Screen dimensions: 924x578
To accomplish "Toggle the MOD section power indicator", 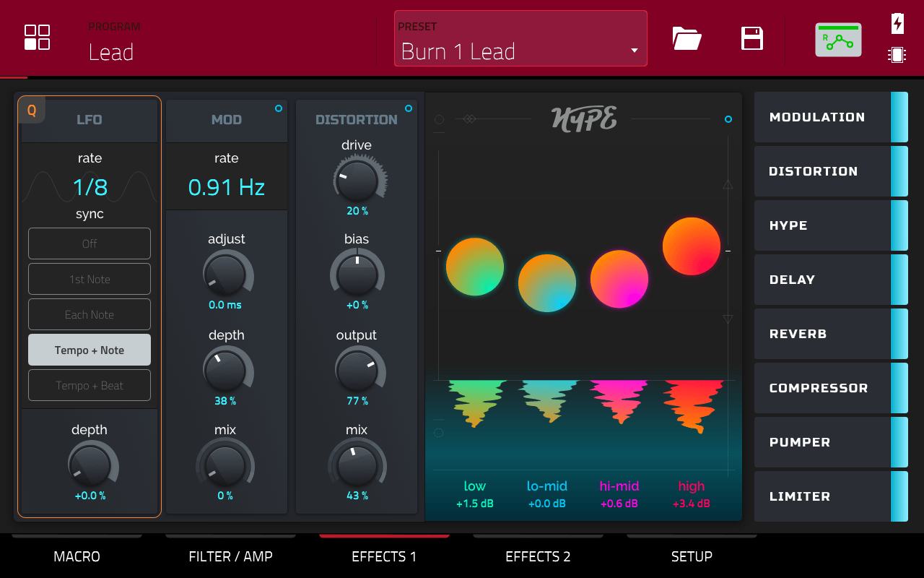I will click(279, 108).
